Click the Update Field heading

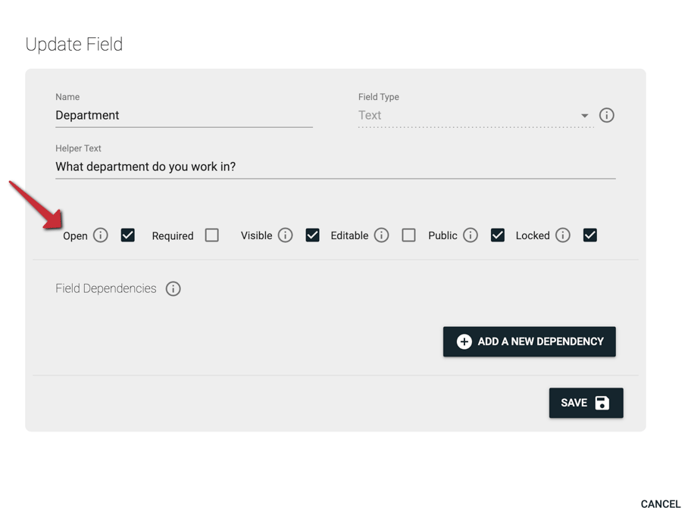[x=74, y=44]
